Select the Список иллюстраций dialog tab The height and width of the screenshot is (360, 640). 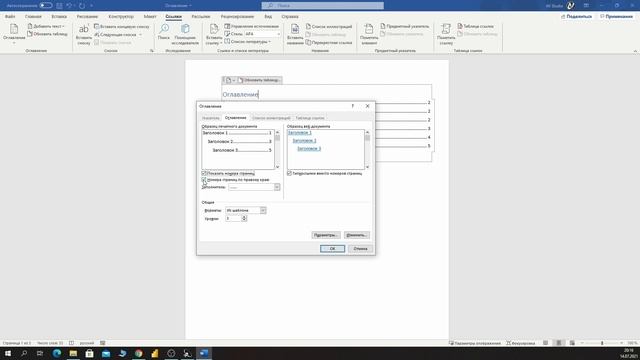[x=271, y=118]
